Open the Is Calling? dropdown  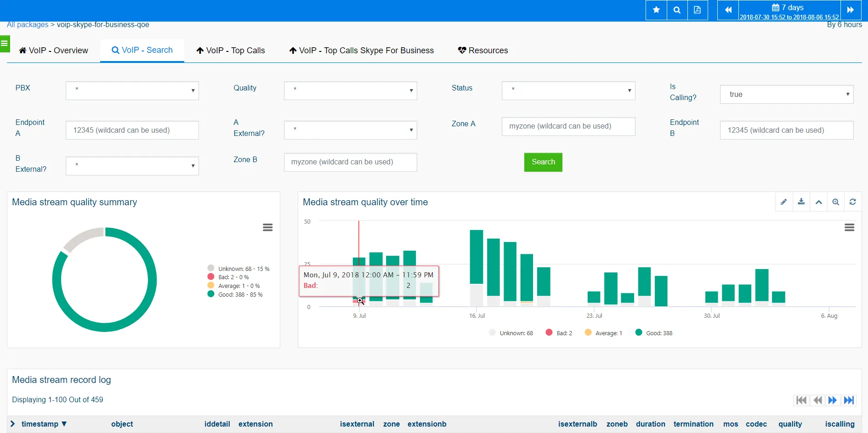pyautogui.click(x=786, y=95)
